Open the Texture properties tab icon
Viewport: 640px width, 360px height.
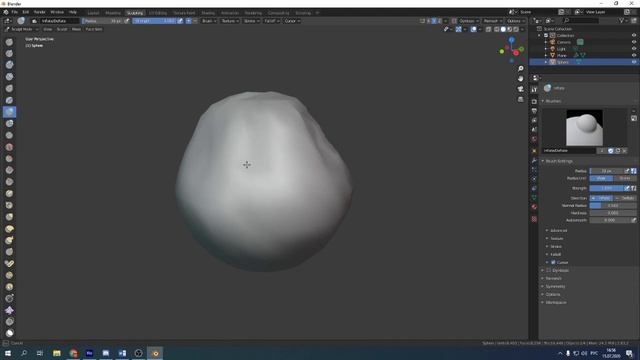coord(534,219)
